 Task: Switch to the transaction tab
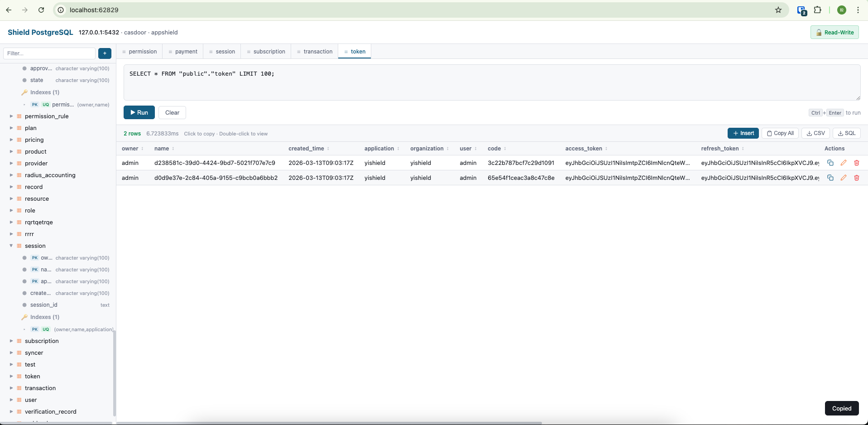pyautogui.click(x=315, y=52)
